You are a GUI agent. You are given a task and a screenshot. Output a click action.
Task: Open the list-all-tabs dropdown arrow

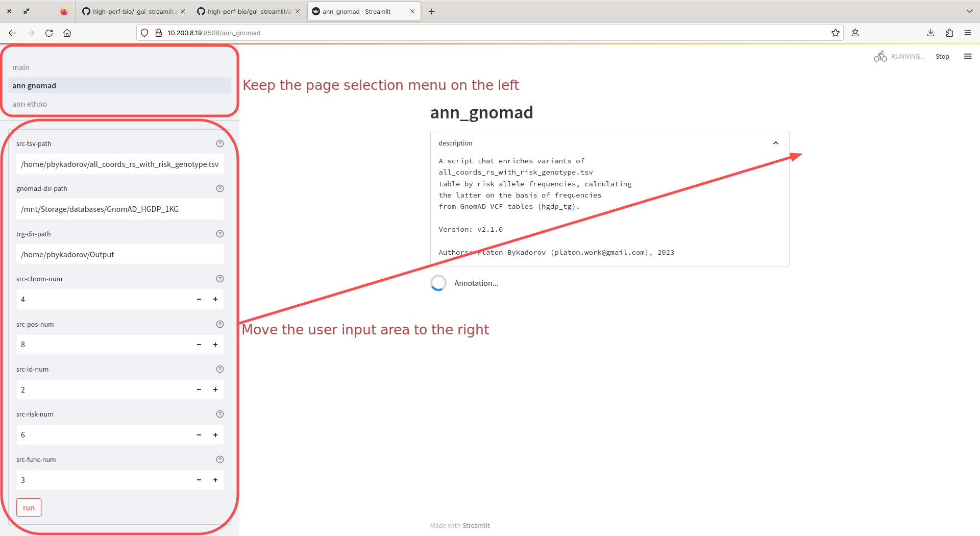(969, 11)
